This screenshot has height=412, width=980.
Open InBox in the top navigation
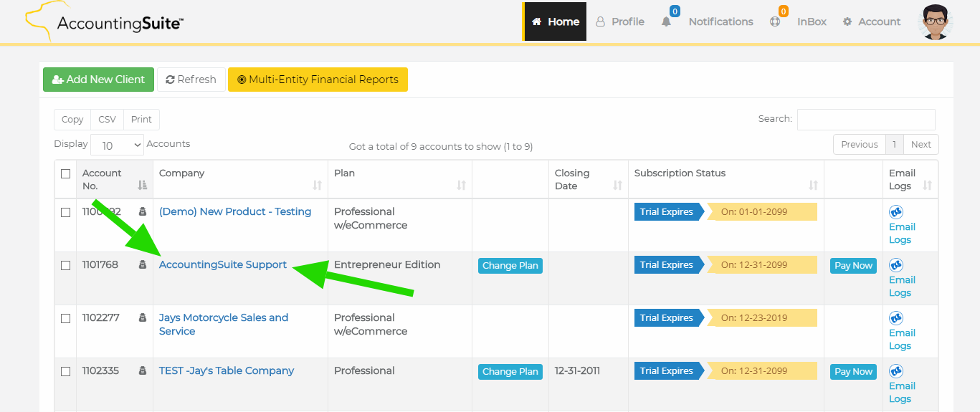coord(812,21)
